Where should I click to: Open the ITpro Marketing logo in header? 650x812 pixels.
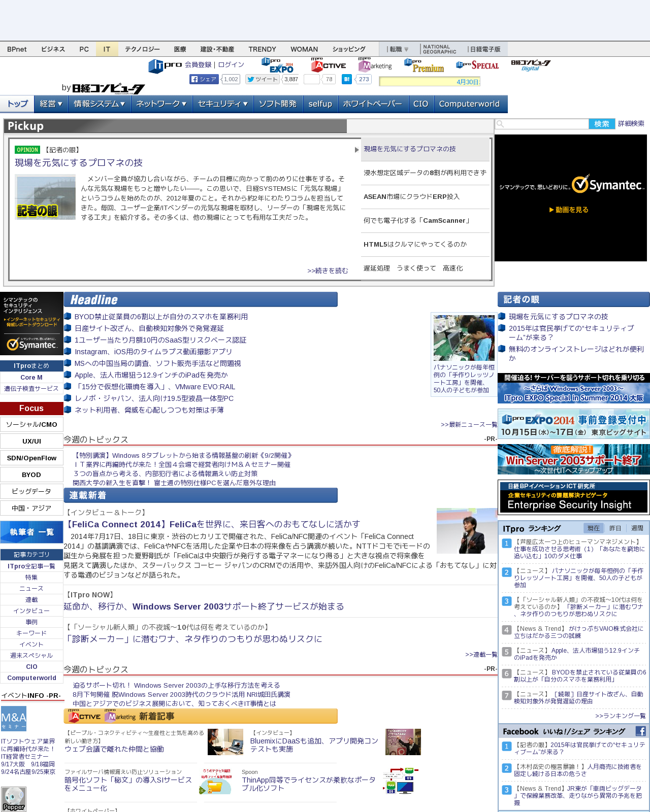(375, 65)
